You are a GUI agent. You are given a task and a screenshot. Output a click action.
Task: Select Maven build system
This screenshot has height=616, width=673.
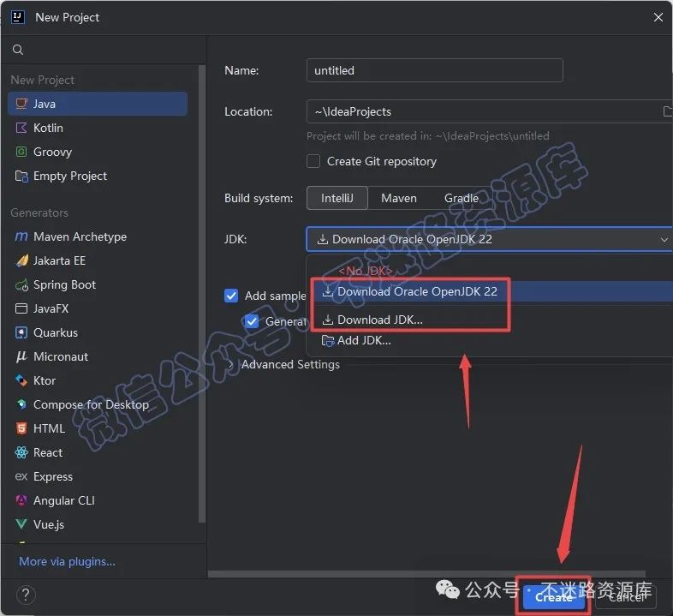click(399, 198)
